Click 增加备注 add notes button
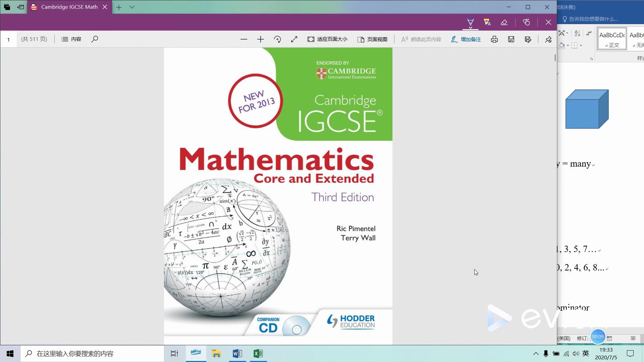The image size is (644, 362). [466, 39]
